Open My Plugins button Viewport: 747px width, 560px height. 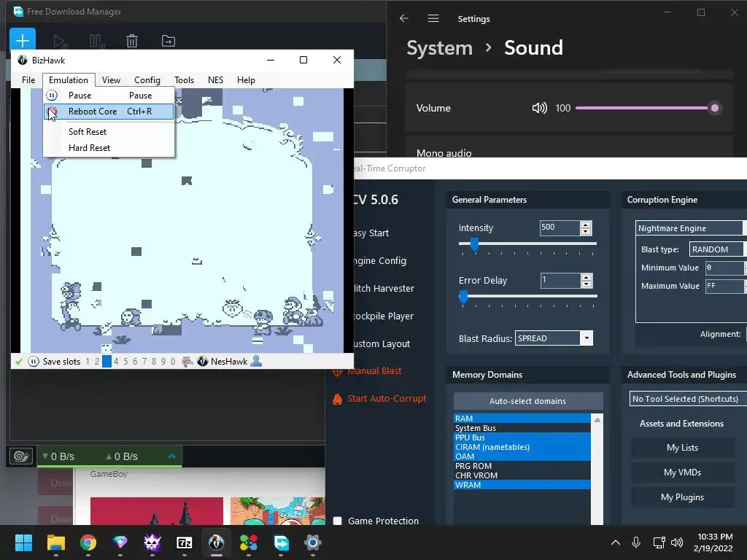683,497
